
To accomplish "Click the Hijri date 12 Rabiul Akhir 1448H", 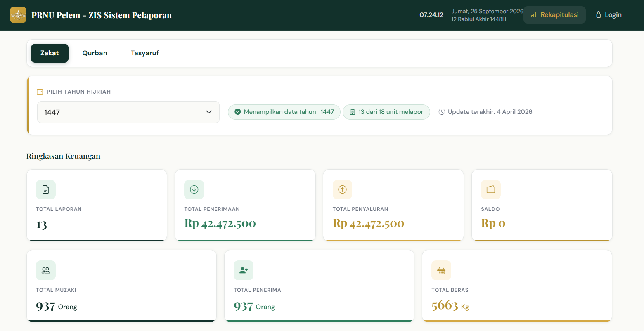I will click(x=479, y=19).
